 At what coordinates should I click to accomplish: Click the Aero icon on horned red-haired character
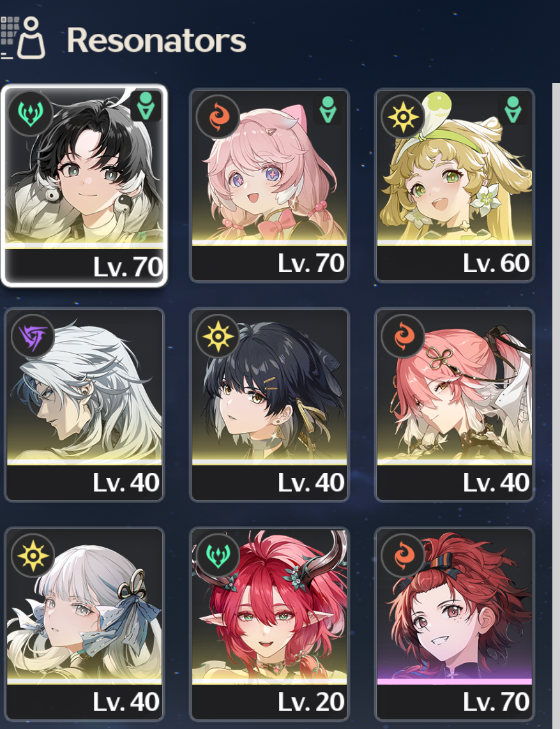pos(218,555)
